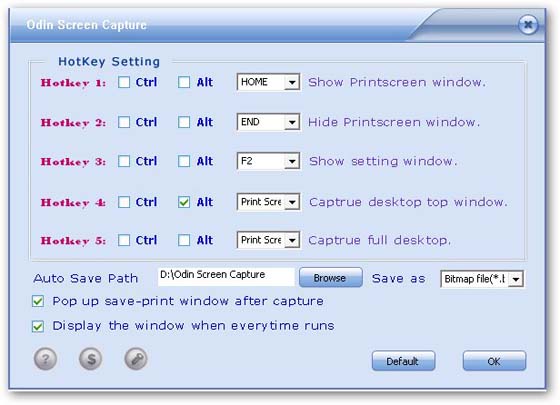Click the dollar sign purchase icon

click(91, 359)
